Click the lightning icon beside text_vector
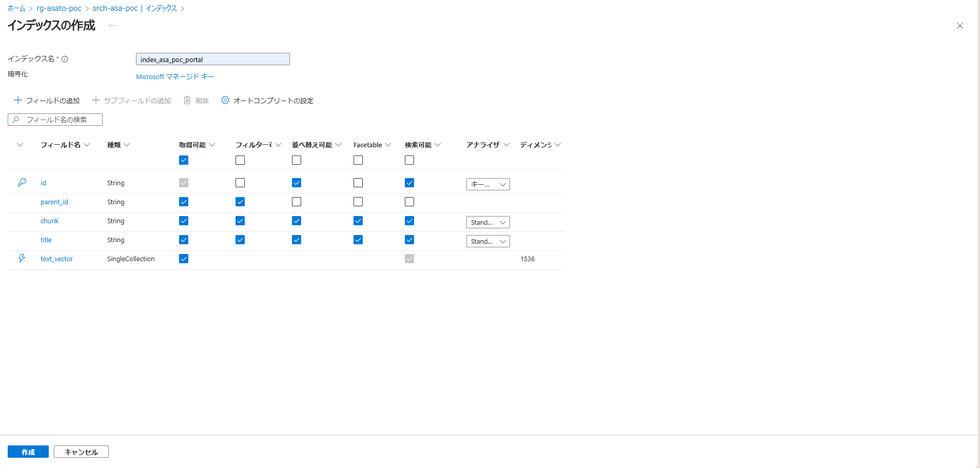 22,258
